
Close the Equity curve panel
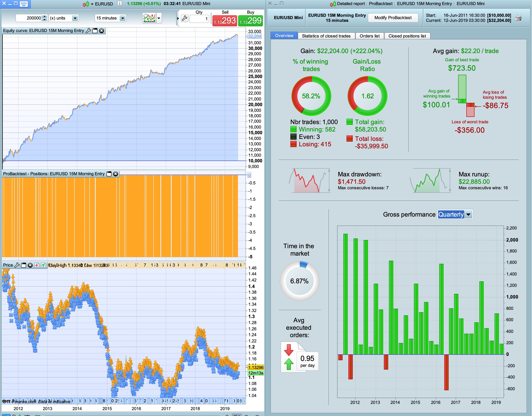(x=102, y=30)
